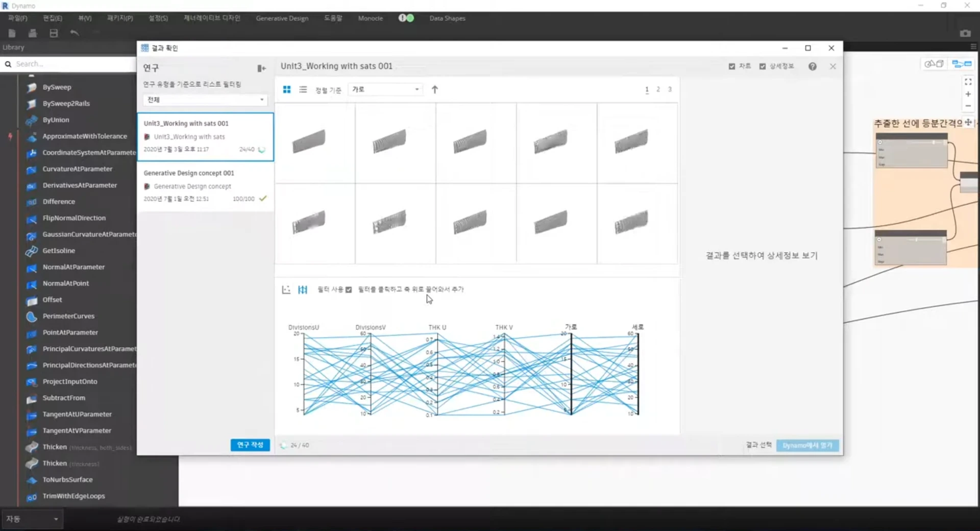This screenshot has height=531, width=980.
Task: Toggle ascending sort arrow
Action: click(435, 89)
